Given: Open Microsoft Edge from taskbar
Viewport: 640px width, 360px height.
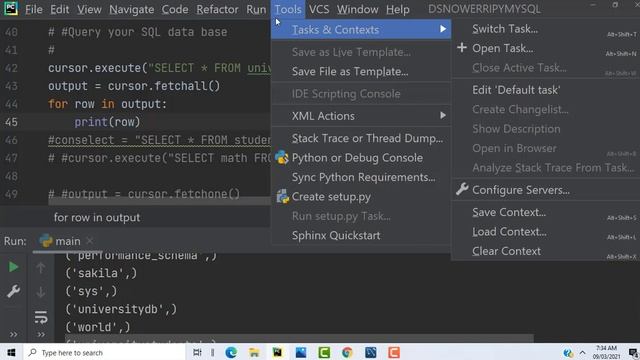Looking at the screenshot, I should point(231,352).
